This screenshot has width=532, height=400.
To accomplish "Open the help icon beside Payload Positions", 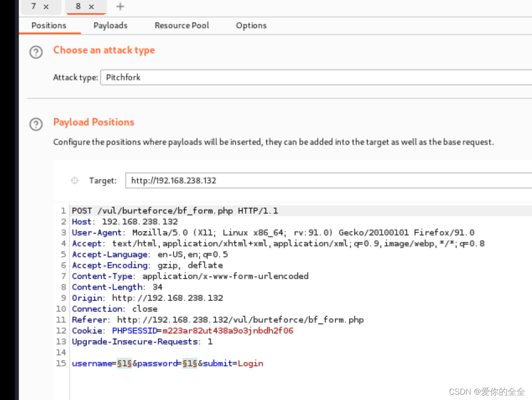I will [x=36, y=124].
